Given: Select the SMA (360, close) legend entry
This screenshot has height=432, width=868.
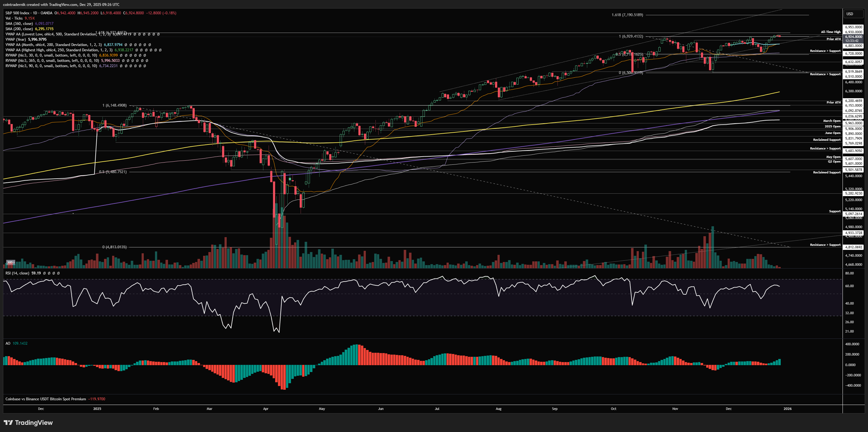Looking at the screenshot, I should click(19, 24).
